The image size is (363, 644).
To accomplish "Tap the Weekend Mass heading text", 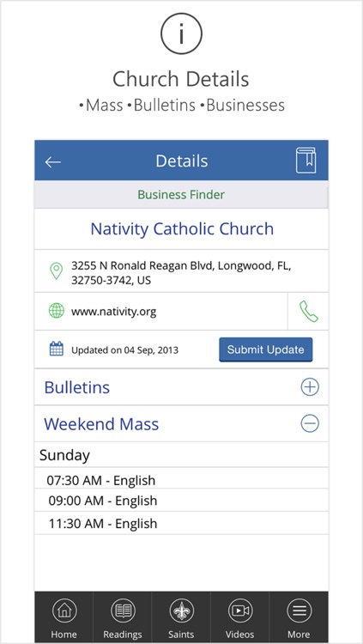I will (101, 424).
